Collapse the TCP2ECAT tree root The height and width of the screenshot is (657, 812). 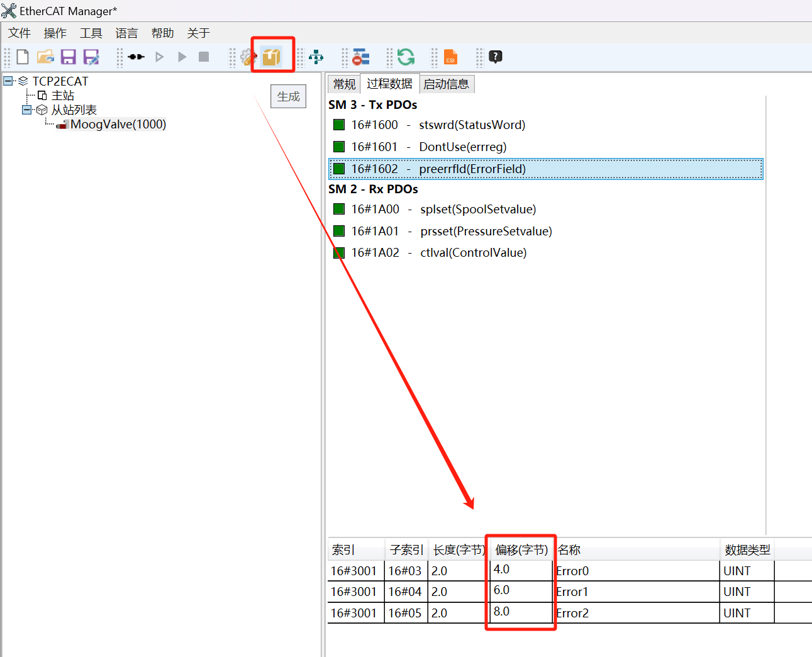pos(8,81)
